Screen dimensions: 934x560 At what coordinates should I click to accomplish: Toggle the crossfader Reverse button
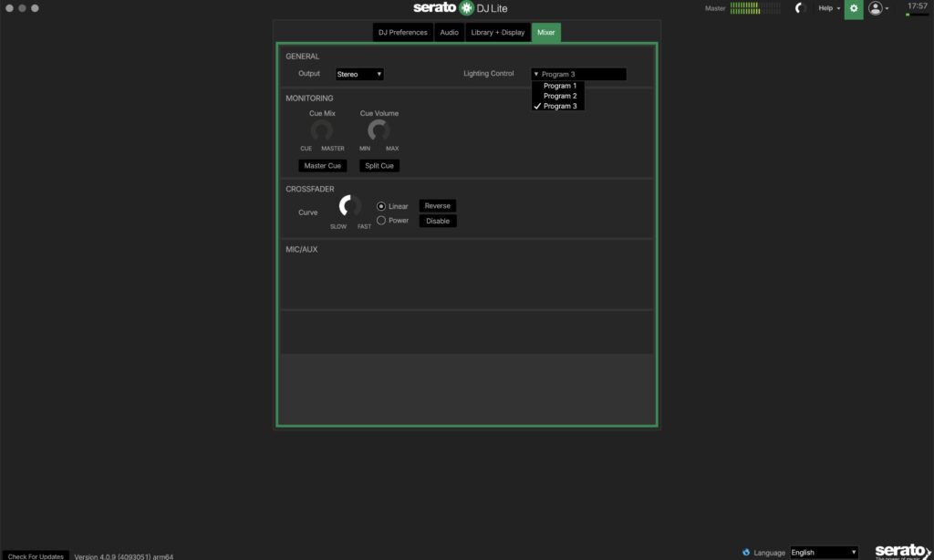click(437, 205)
